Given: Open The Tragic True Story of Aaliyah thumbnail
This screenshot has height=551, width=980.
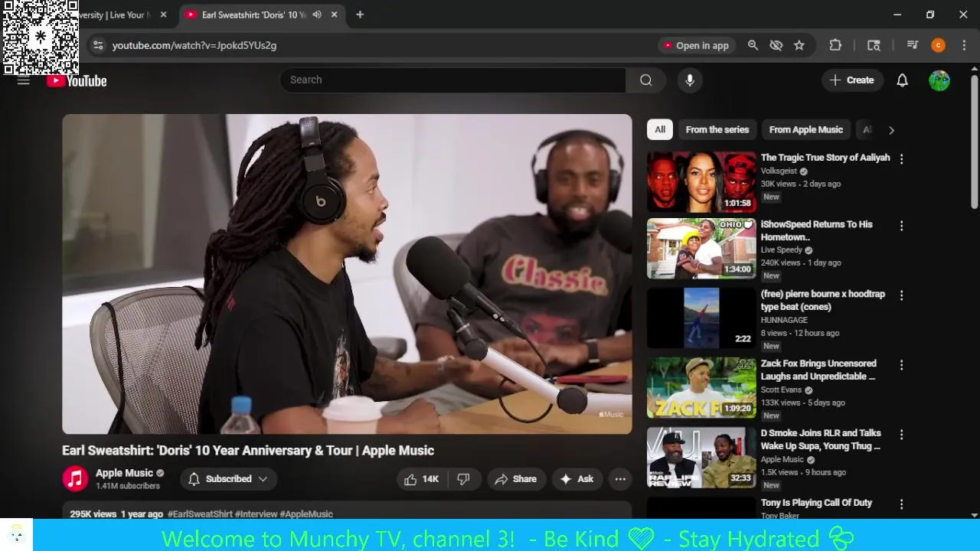Looking at the screenshot, I should (x=701, y=182).
